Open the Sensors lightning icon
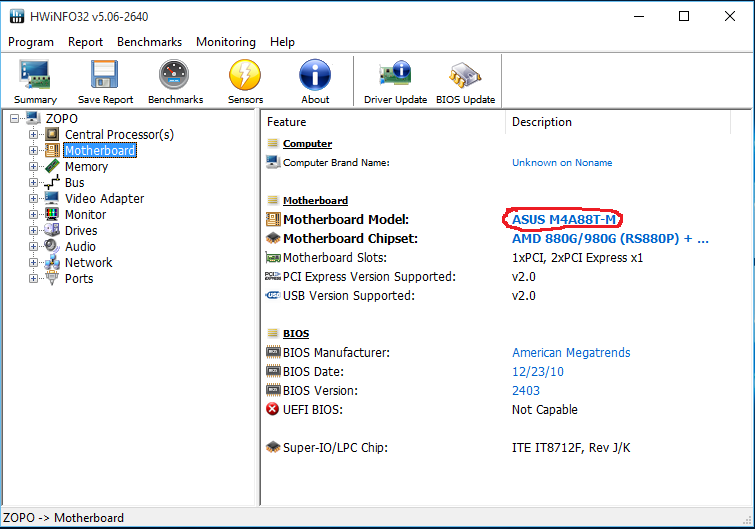Screen dimensions: 755x529 (x=245, y=75)
